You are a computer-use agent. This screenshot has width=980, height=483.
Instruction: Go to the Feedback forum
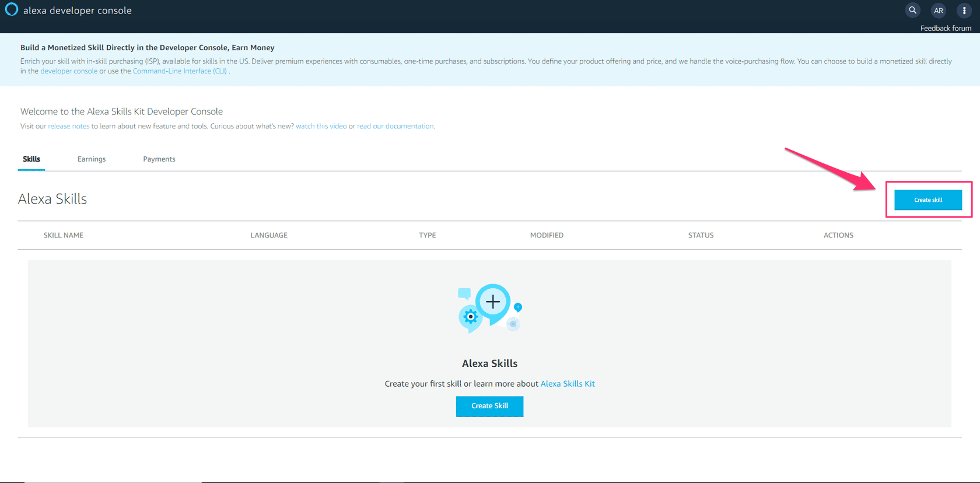click(946, 28)
